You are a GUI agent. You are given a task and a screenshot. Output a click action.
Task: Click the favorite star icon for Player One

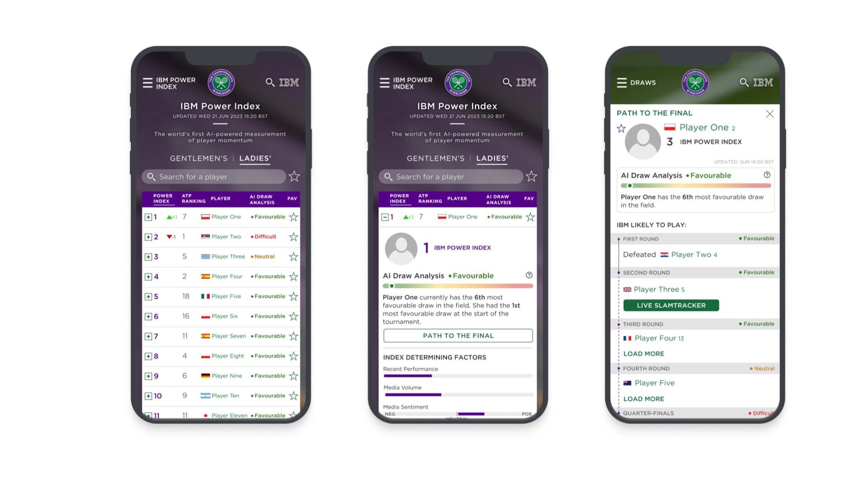(x=294, y=216)
